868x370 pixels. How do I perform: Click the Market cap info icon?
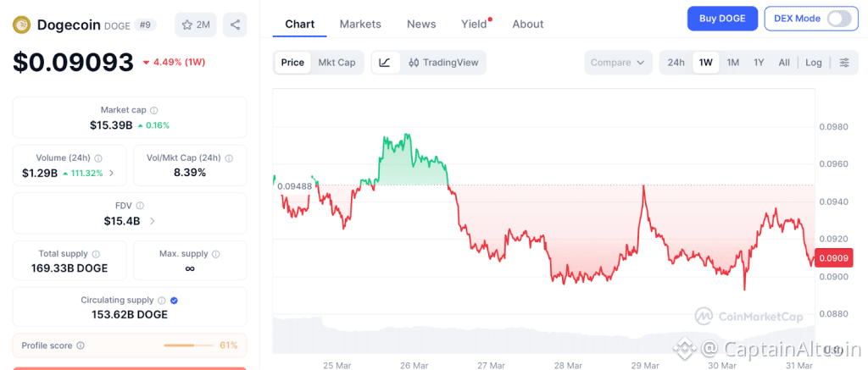point(153,110)
